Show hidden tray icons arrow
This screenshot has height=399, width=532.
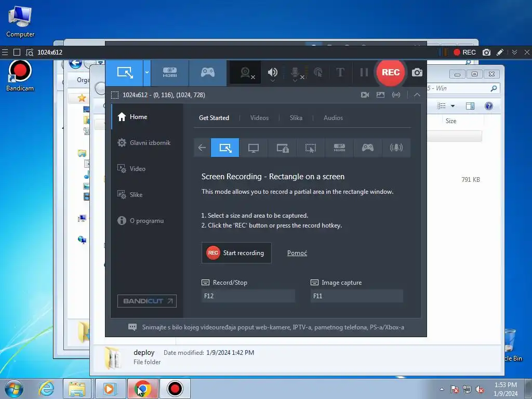[442, 389]
